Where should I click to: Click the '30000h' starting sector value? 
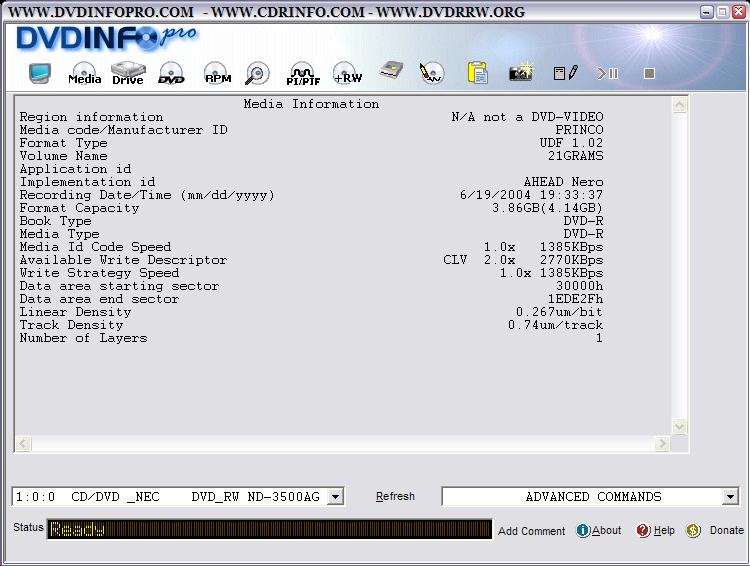pos(579,286)
